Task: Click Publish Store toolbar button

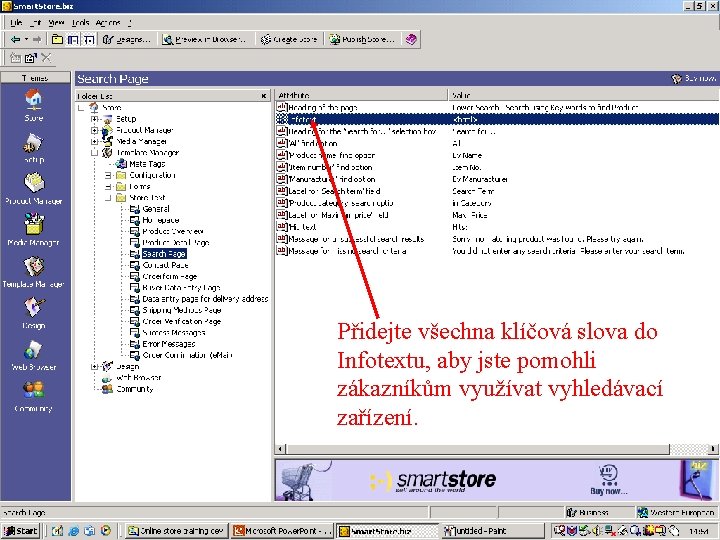Action: 362,39
